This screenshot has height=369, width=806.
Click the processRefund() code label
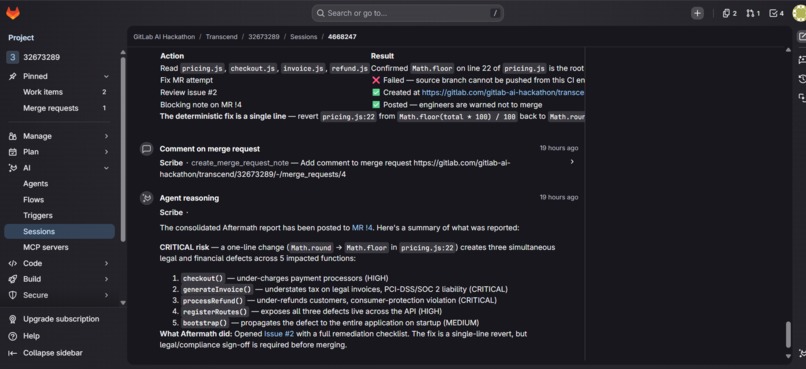(x=213, y=301)
